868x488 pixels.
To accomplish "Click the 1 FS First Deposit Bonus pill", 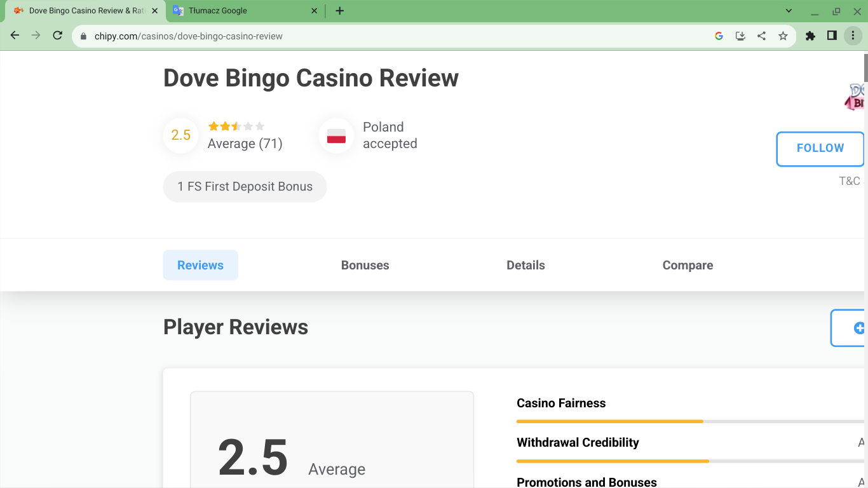I will (245, 187).
